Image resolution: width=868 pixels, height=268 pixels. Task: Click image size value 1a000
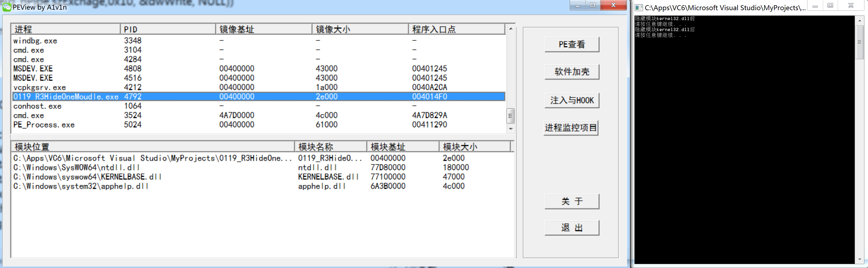(x=326, y=88)
